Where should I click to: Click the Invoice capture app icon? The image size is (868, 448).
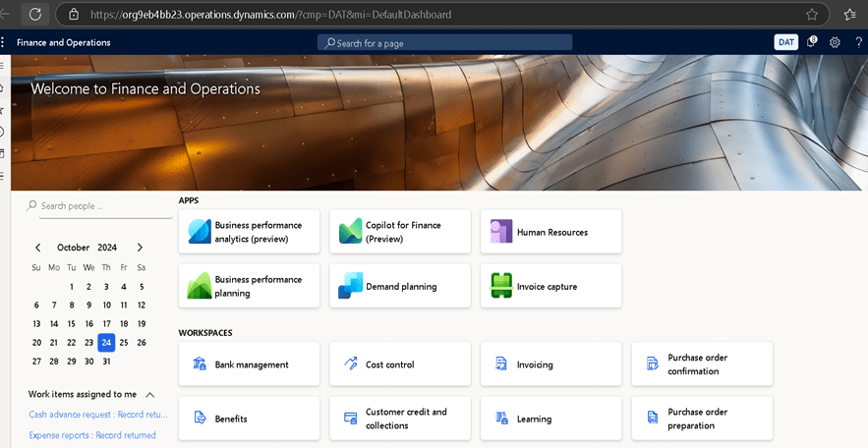[502, 286]
